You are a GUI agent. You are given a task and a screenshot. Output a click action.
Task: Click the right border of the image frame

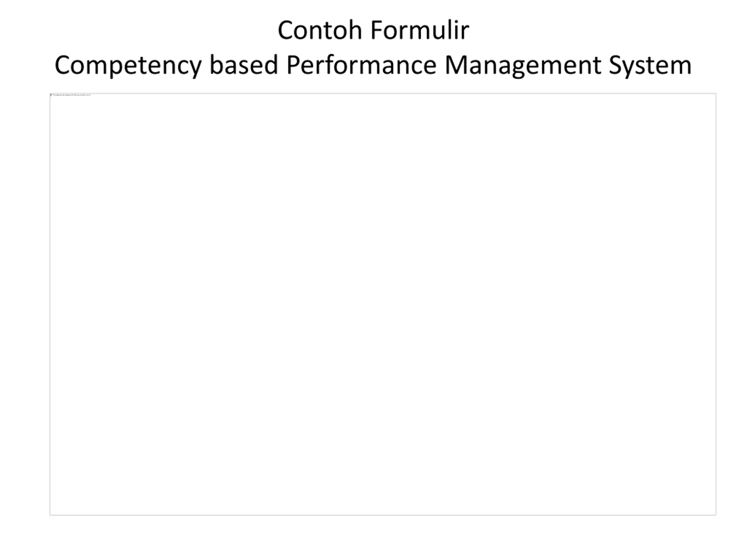[x=716, y=304]
